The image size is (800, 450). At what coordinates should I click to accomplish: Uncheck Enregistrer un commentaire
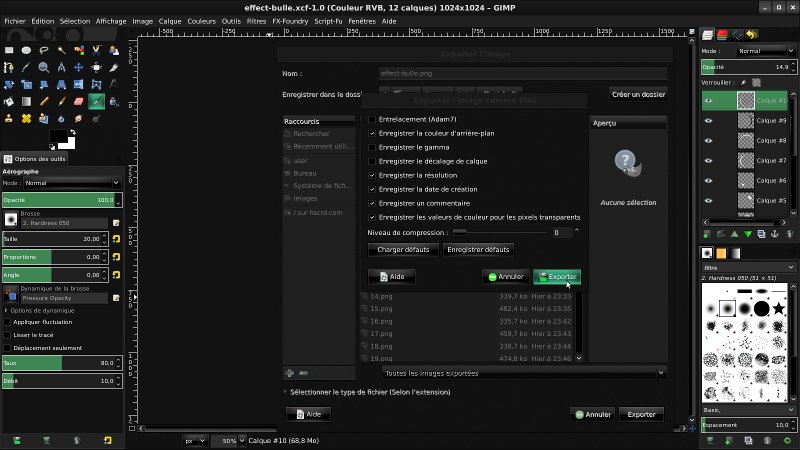(372, 203)
